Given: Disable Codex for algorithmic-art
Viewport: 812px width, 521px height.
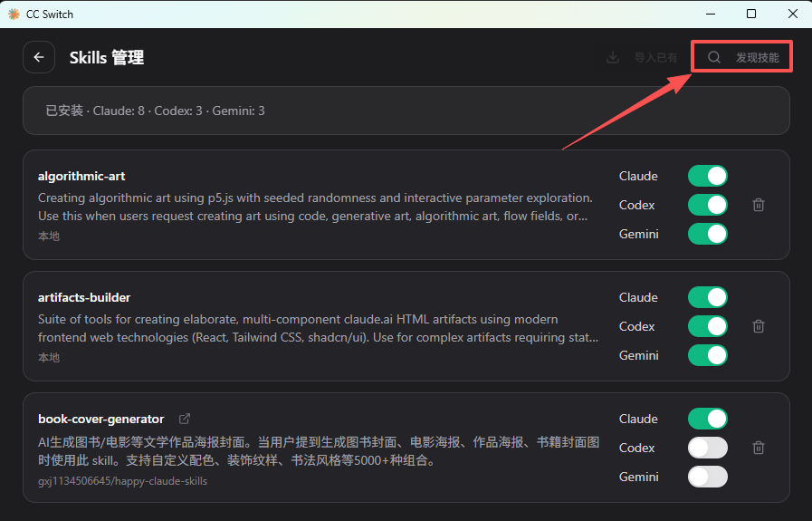Looking at the screenshot, I should [707, 205].
